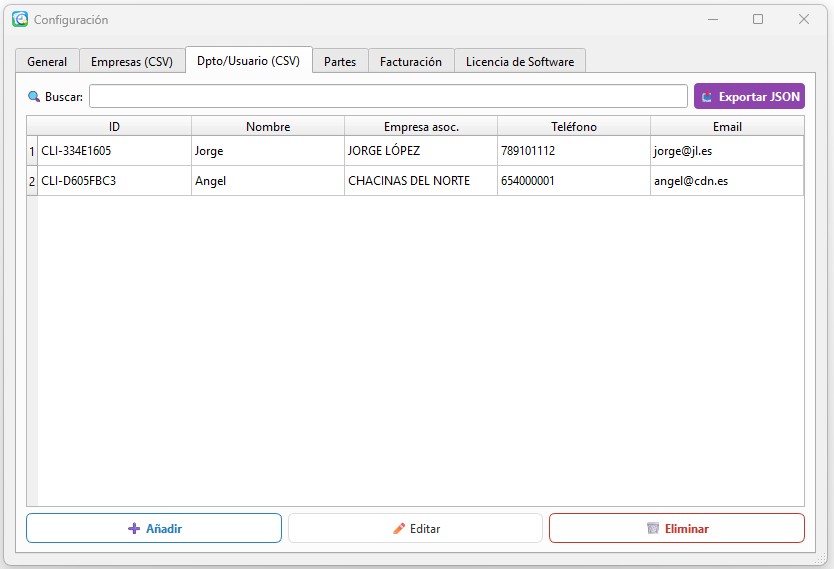834x569 pixels.
Task: Click the Empresa asoc. column header
Action: [x=421, y=127]
